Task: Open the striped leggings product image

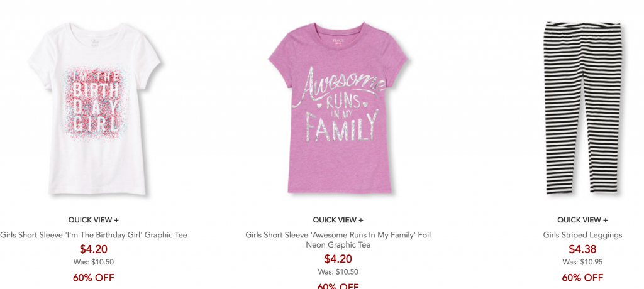Action: point(582,107)
